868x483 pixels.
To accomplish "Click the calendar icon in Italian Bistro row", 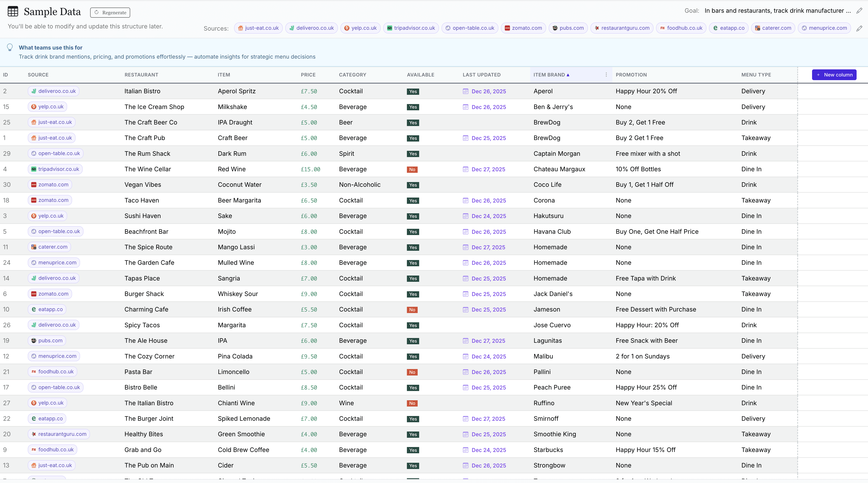I will (x=465, y=91).
